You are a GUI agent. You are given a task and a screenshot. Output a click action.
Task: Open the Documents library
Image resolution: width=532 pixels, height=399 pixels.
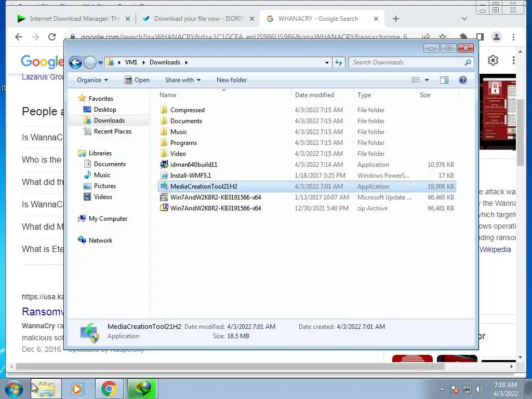point(109,164)
